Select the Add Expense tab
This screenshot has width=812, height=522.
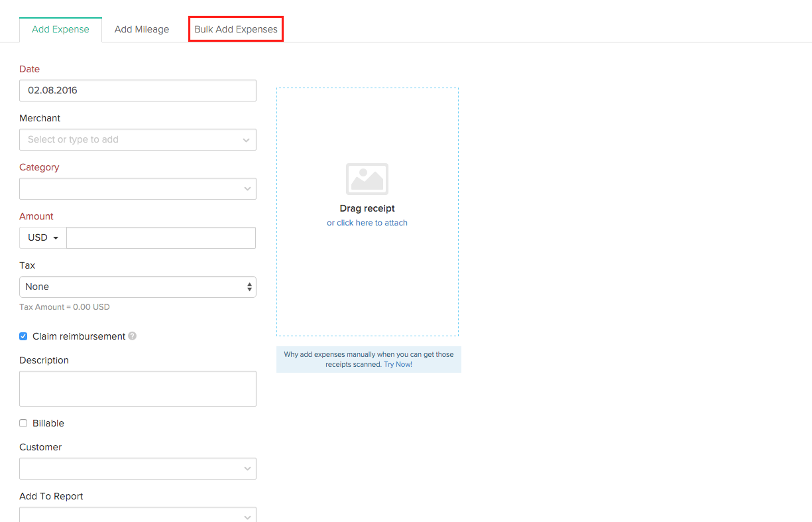60,29
